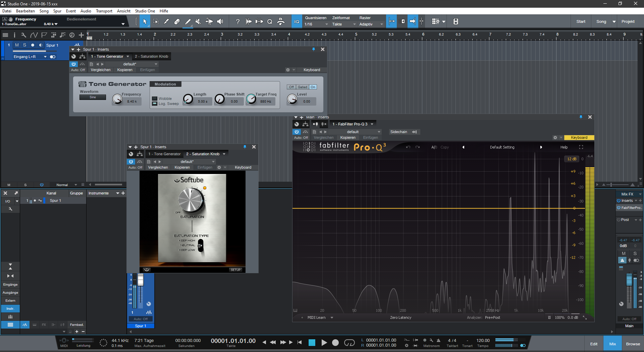Set Tone Generator mode to Gated
This screenshot has width=644, height=352.
pos(302,87)
